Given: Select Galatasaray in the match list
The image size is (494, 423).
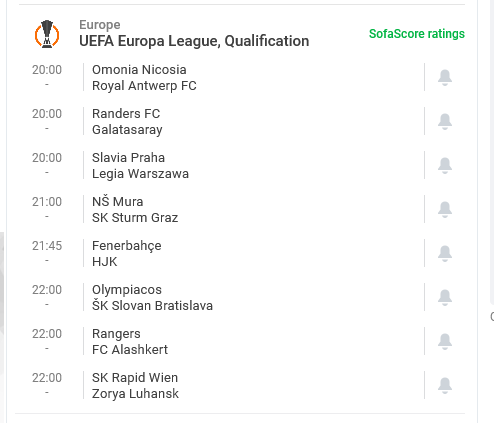Looking at the screenshot, I should [x=127, y=130].
